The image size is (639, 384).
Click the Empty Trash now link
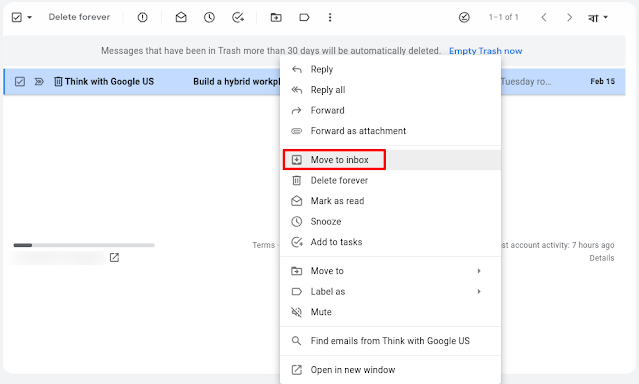coord(485,51)
